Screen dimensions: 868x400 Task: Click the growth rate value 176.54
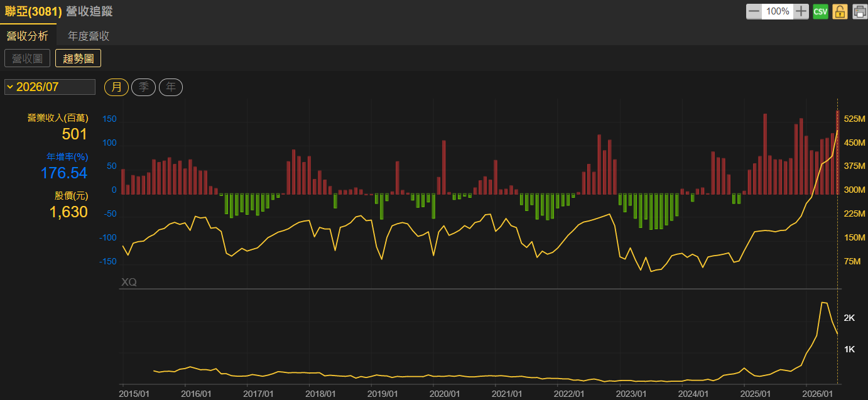click(x=64, y=173)
